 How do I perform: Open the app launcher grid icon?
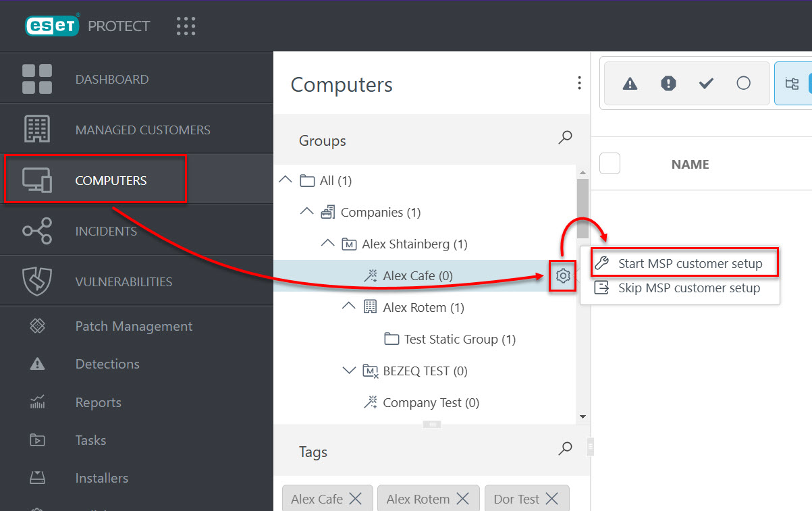[x=186, y=26]
